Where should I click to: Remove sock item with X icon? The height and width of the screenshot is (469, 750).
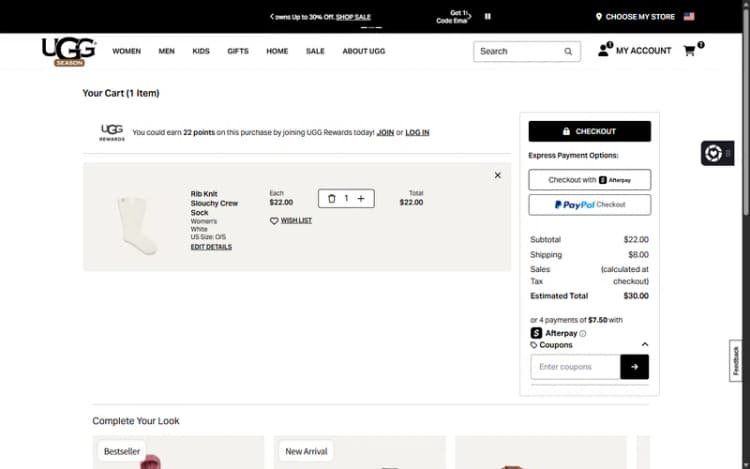tap(497, 175)
